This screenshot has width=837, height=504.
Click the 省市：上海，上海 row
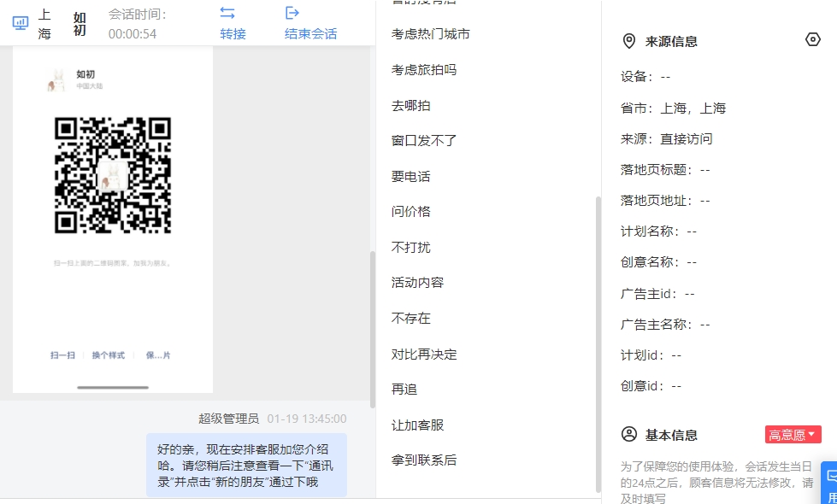click(x=673, y=108)
